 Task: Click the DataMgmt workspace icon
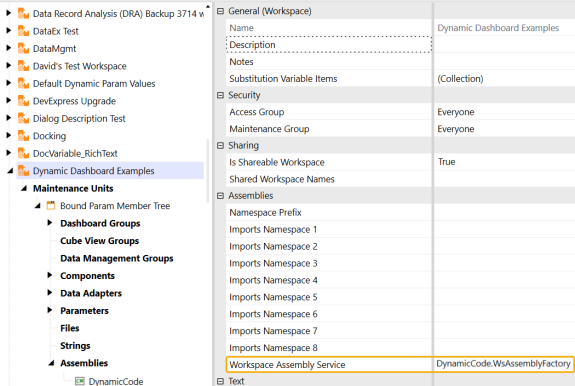pyautogui.click(x=23, y=49)
